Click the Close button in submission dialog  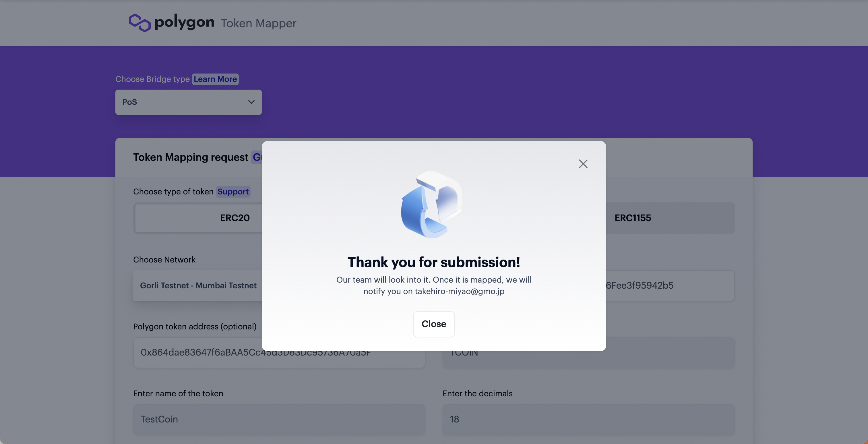click(434, 324)
